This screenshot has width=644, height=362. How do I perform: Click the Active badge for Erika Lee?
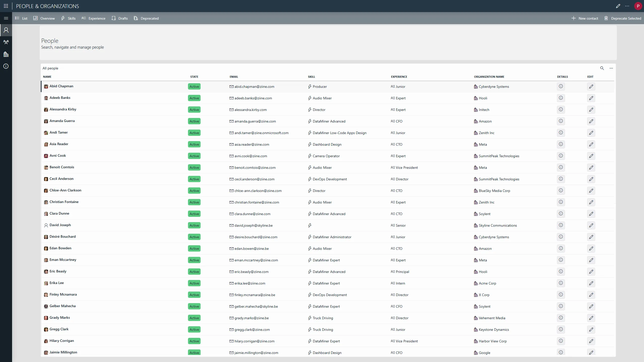point(194,283)
